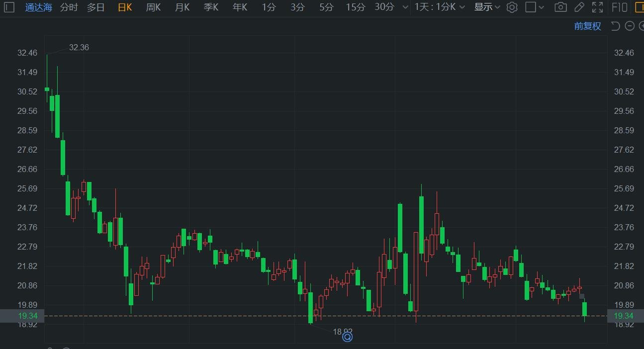Click 22.79 on the left price axis
Screen dimensions: 644x349
(x=27, y=247)
